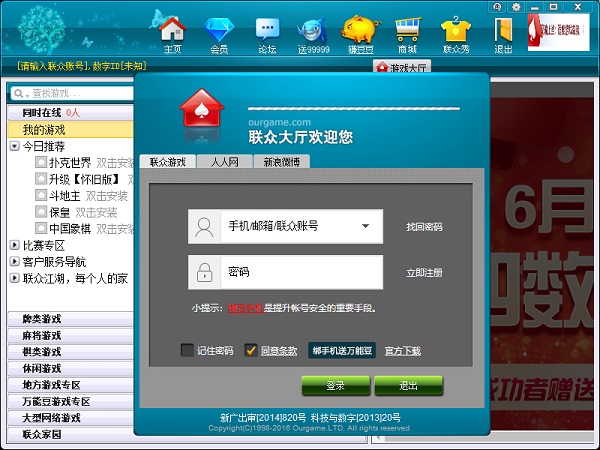Click the settings gear in title bar
The height and width of the screenshot is (450, 600).
[516, 7]
